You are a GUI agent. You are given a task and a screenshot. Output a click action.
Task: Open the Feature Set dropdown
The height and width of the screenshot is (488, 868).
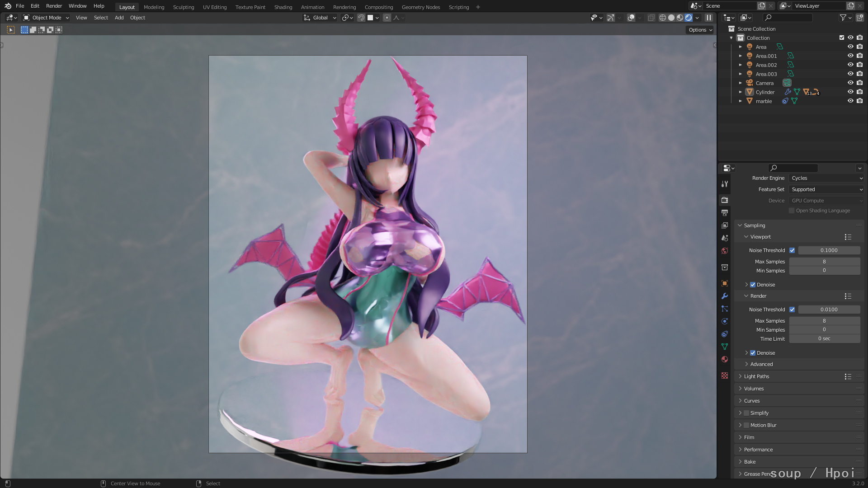pyautogui.click(x=826, y=189)
